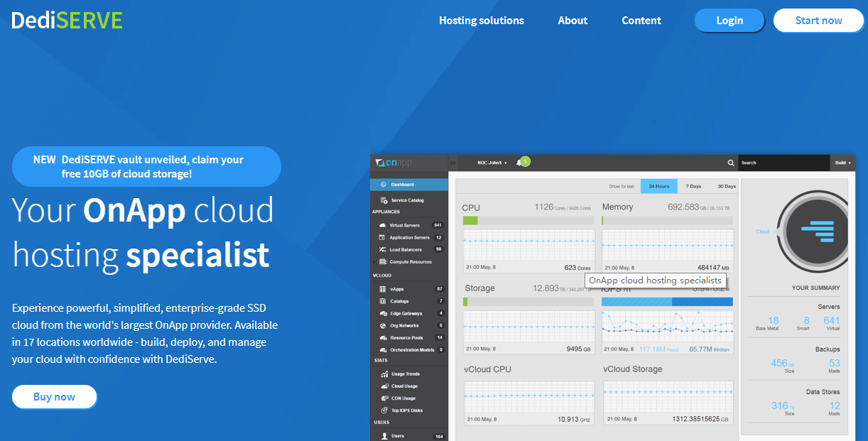868x441 pixels.
Task: Click the Org Networks icon
Action: [383, 325]
